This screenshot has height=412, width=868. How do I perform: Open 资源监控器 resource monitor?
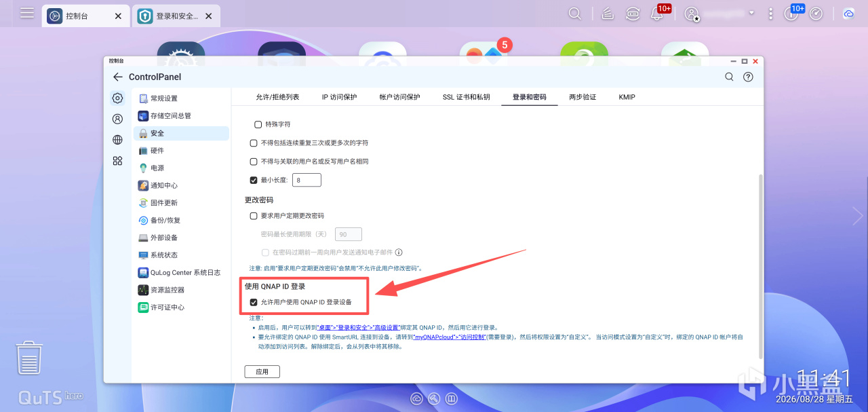pyautogui.click(x=181, y=290)
